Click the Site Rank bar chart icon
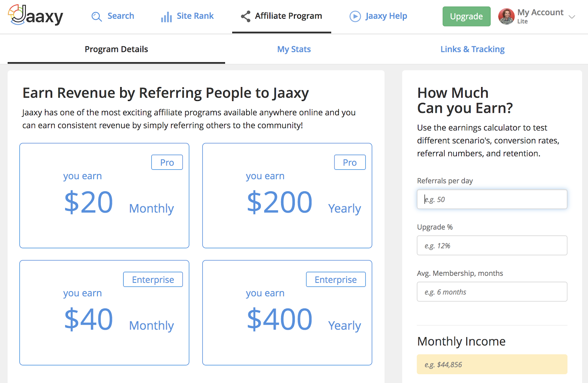Screen dimensions: 588x383 [x=166, y=17]
